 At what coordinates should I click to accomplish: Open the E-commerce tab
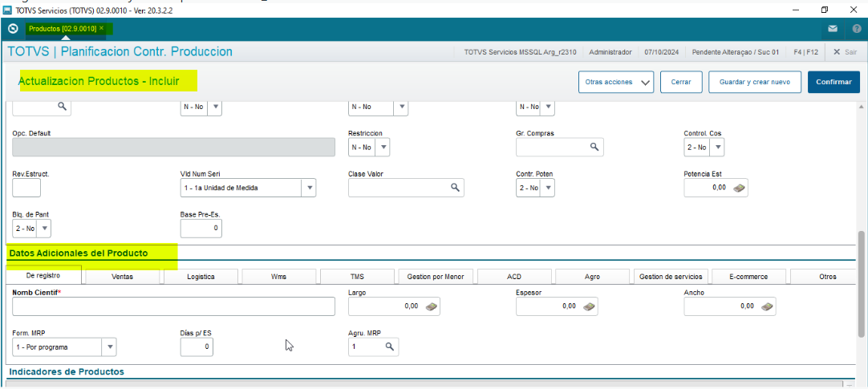click(749, 276)
